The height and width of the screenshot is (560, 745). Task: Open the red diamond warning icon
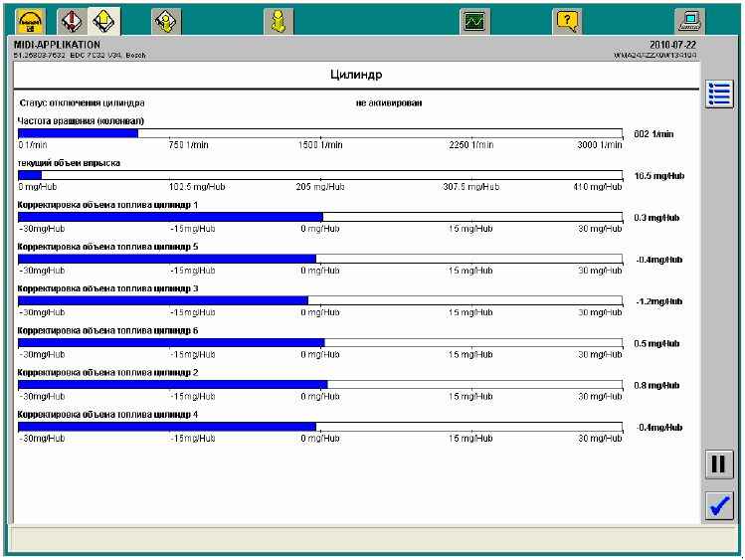(71, 20)
